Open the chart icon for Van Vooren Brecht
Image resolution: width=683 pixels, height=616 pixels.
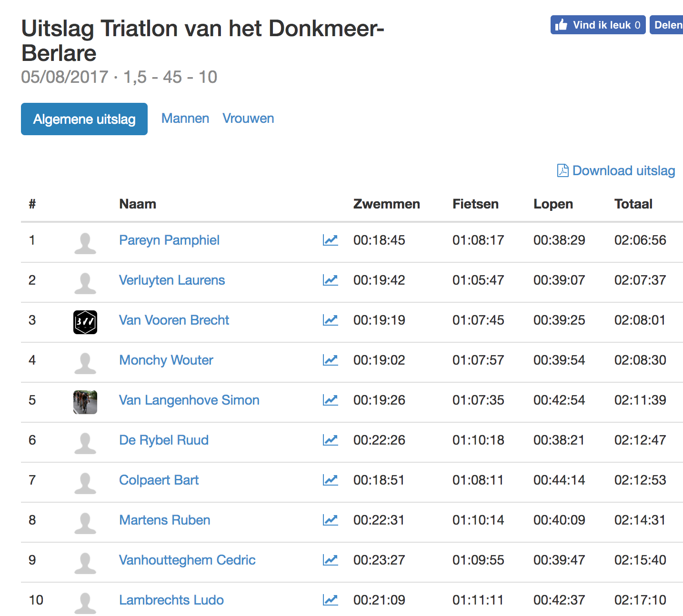pos(331,320)
